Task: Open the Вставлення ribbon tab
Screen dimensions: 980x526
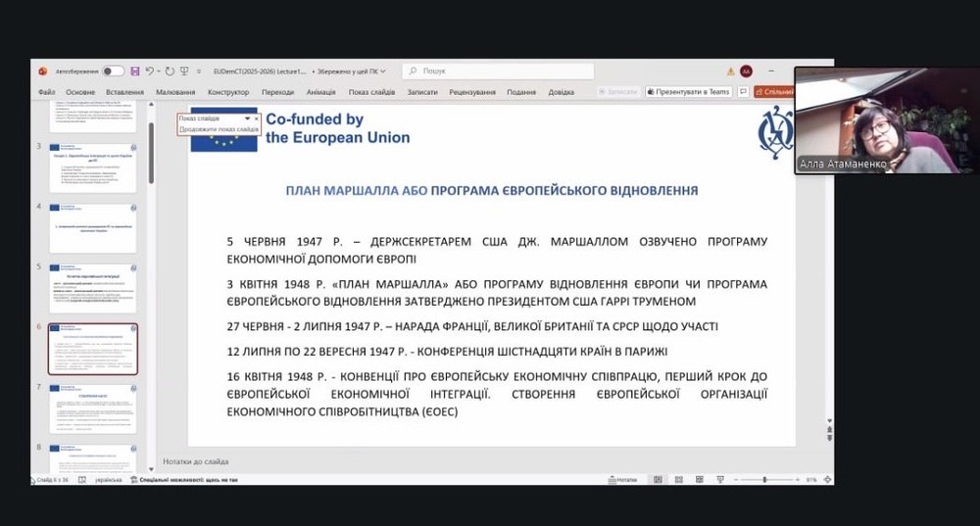Action: pos(124,92)
